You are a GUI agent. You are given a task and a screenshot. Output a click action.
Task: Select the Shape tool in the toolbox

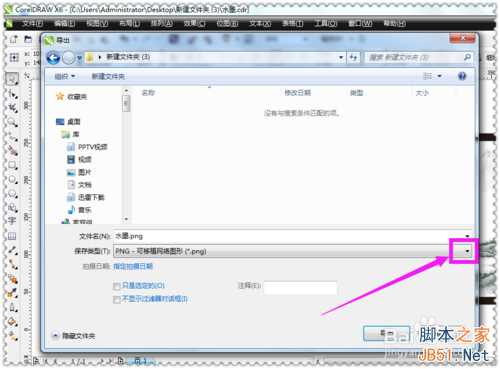12,94
